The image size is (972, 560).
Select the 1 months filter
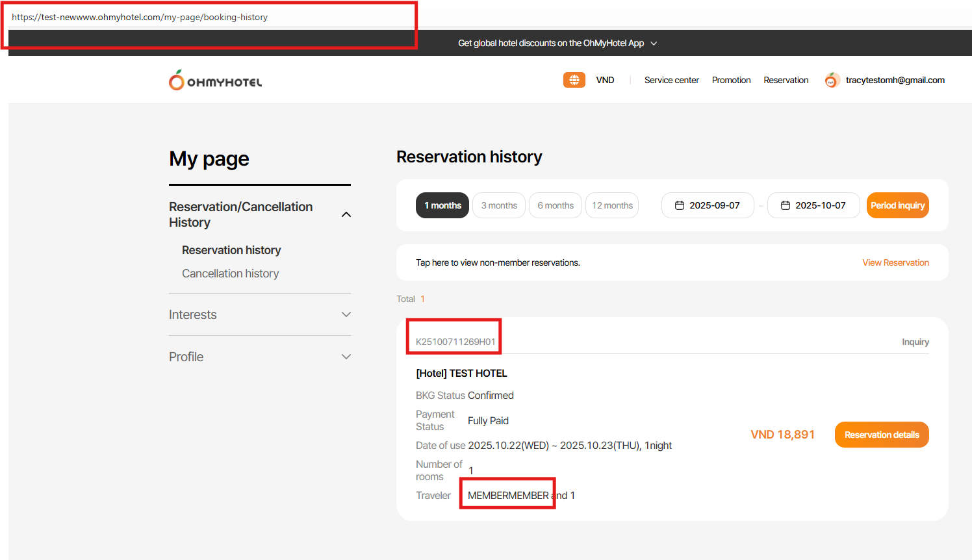442,205
